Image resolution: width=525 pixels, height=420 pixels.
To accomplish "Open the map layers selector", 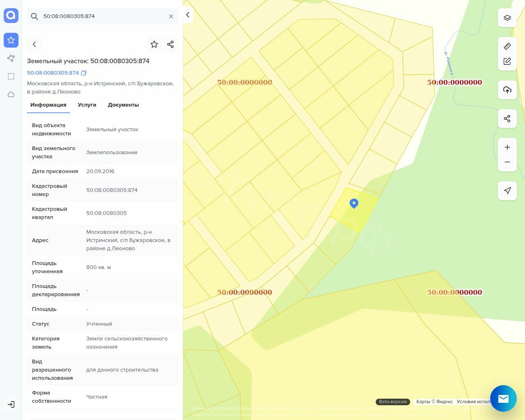I will 507,18.
